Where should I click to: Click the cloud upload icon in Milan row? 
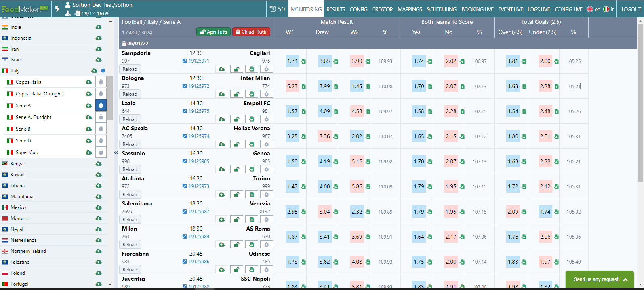(221, 245)
